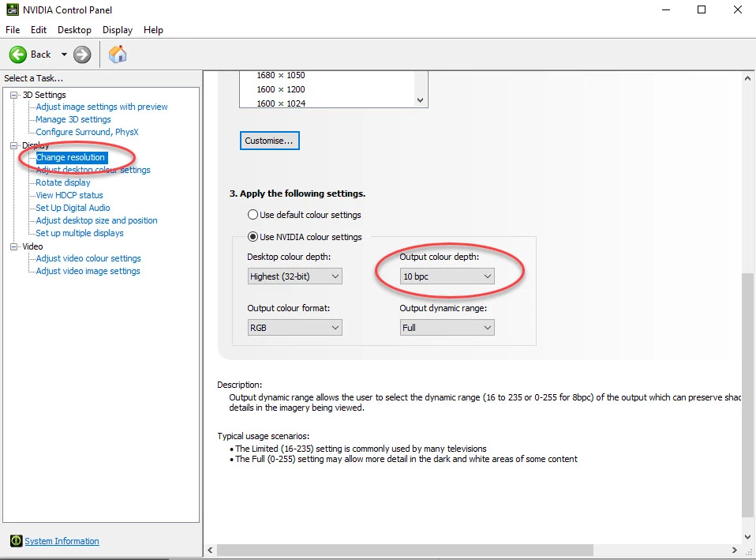Open Adjust desktop size and position

click(96, 220)
